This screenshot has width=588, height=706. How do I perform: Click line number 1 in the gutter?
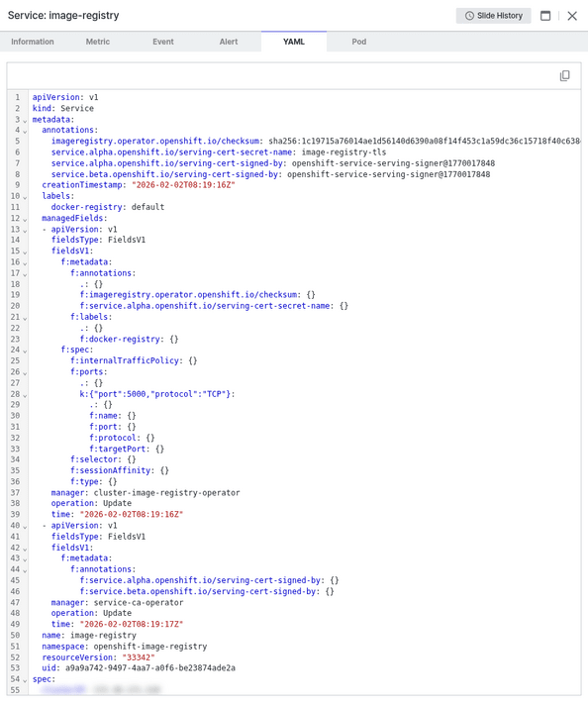point(18,97)
